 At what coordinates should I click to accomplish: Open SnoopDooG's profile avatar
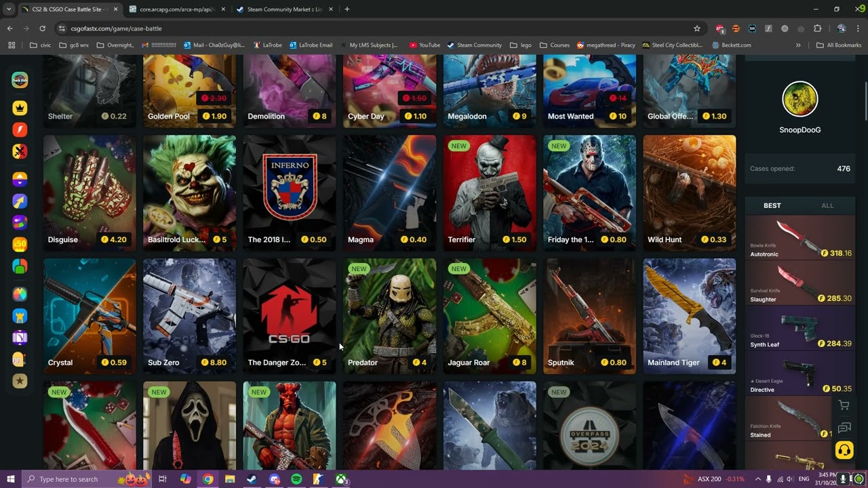tap(800, 99)
